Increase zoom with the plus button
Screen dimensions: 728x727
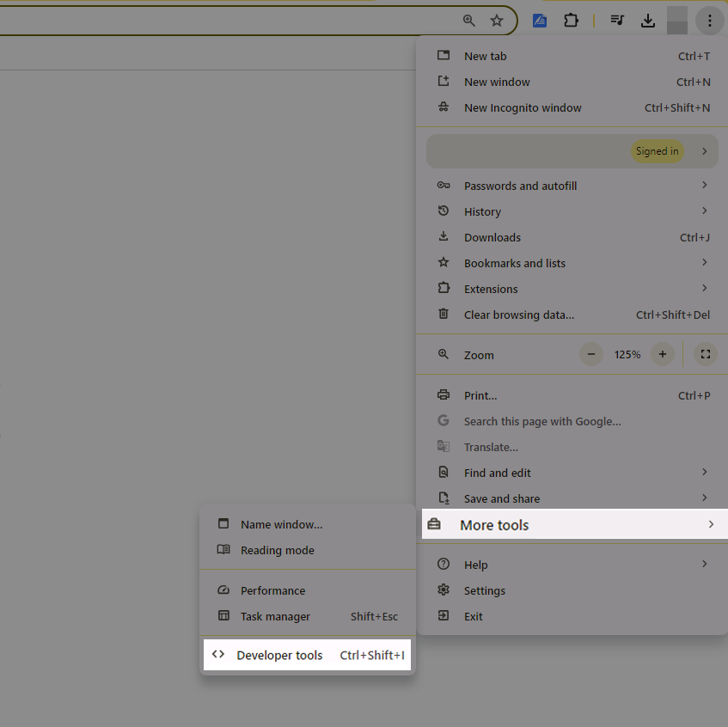pos(663,355)
